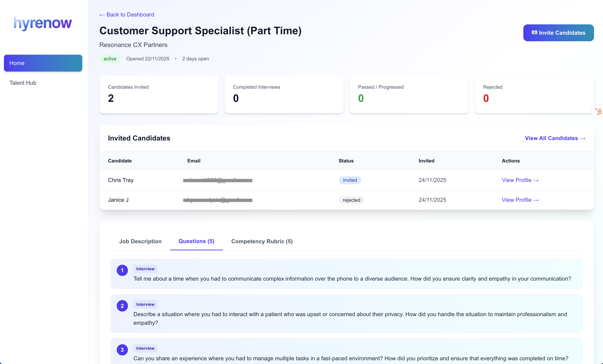Viewport: 603px width, 364px height.
Task: Click question number 1 circle badge
Action: tap(122, 270)
